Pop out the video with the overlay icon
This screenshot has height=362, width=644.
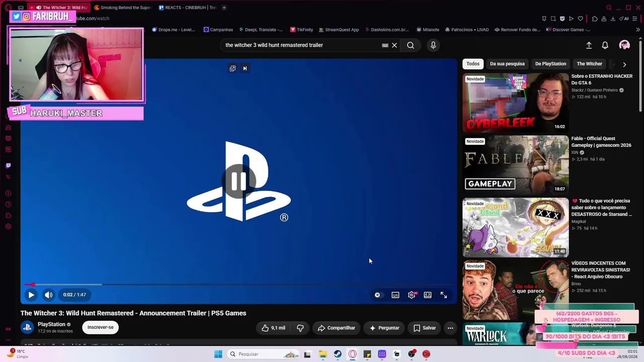point(232,68)
